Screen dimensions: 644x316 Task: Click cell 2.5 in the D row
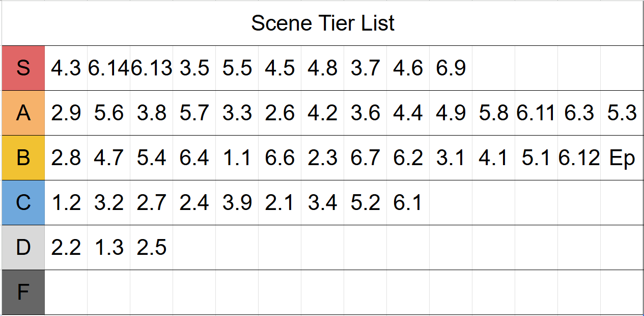click(x=152, y=248)
